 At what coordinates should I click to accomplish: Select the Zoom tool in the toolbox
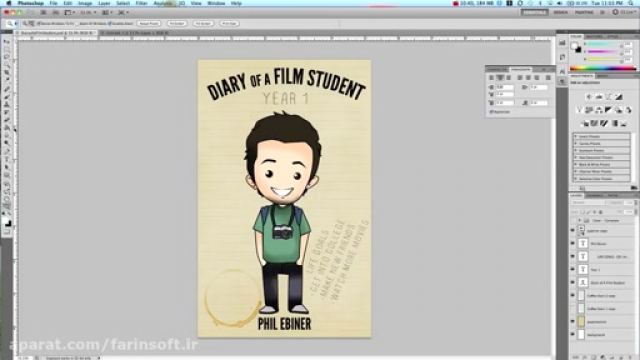click(x=7, y=207)
